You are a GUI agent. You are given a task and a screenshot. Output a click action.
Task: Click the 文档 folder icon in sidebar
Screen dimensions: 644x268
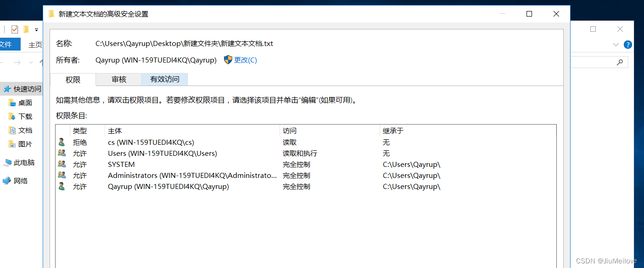(12, 130)
